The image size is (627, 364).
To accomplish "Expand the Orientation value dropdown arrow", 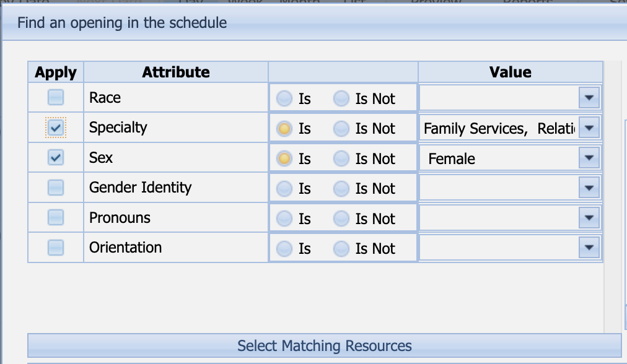I will click(589, 248).
